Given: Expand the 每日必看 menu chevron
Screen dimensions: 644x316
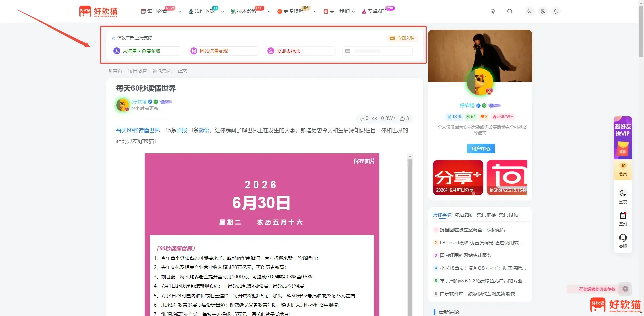Looking at the screenshot, I should pos(180,12).
